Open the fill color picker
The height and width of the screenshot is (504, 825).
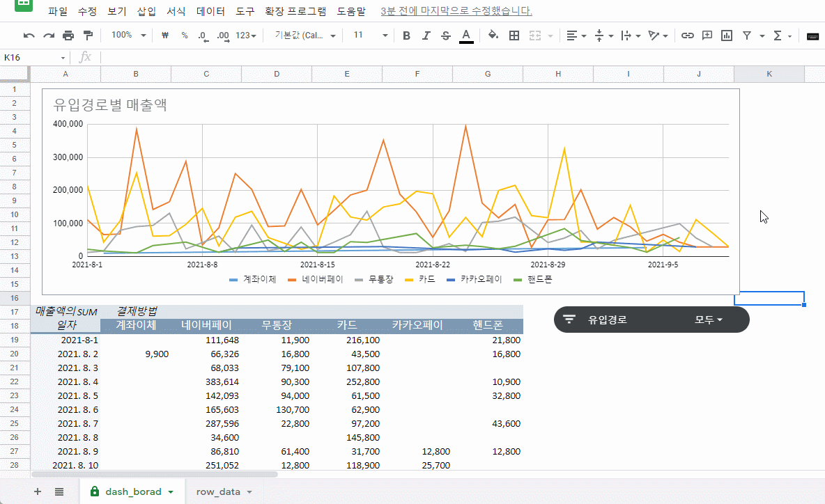[493, 36]
